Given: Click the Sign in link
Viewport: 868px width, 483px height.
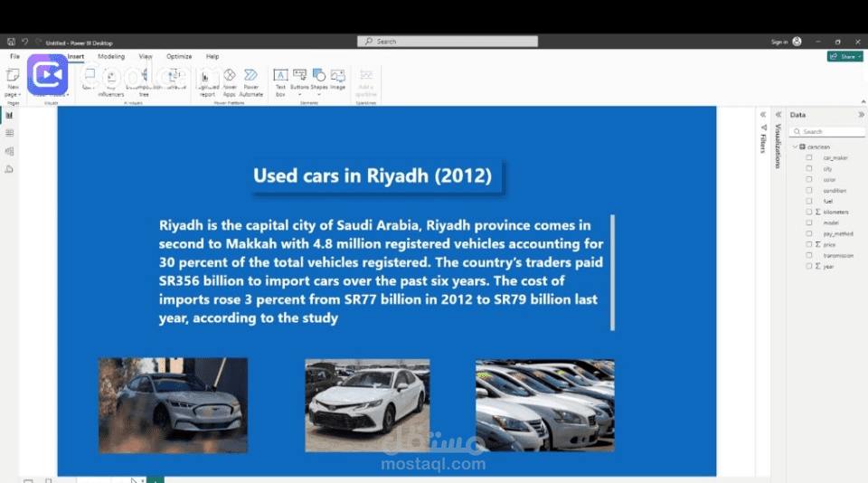Looking at the screenshot, I should [779, 43].
